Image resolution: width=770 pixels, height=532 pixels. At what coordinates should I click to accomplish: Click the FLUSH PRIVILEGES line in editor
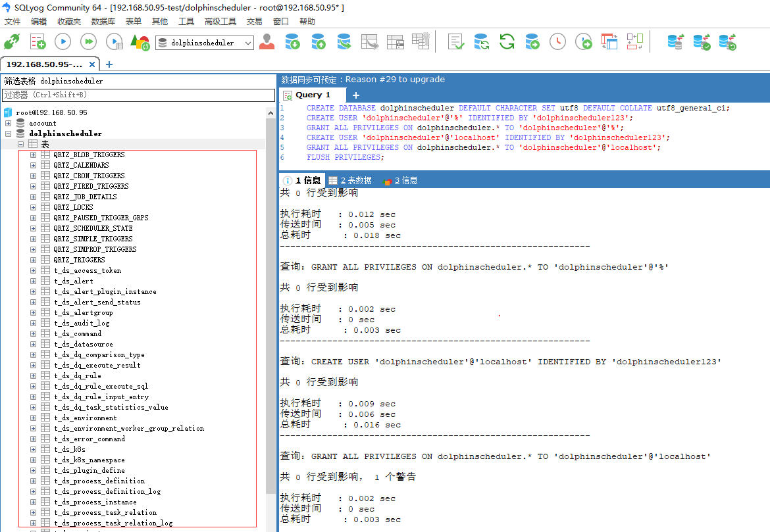click(346, 157)
